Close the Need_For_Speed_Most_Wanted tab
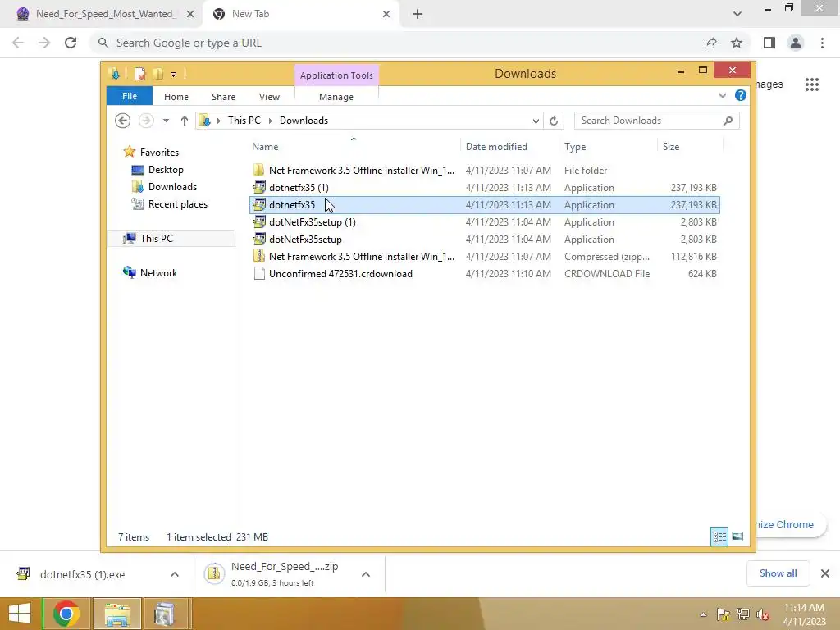 (190, 15)
